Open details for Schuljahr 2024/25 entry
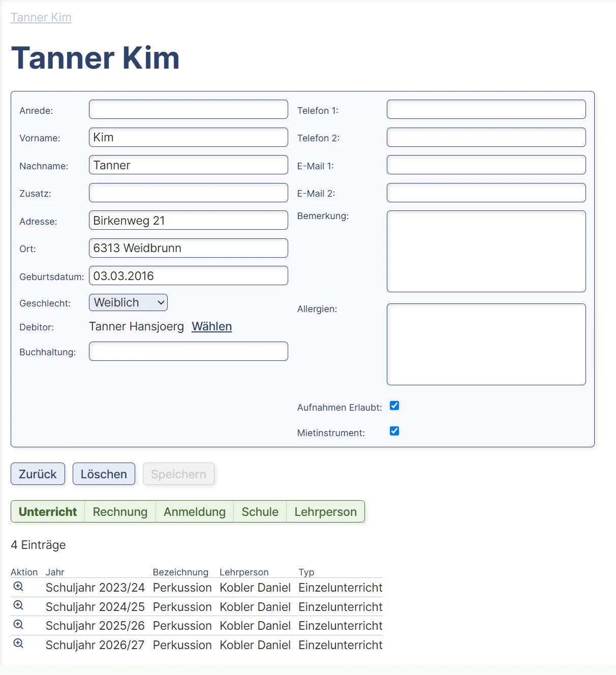The width and height of the screenshot is (616, 675). click(18, 605)
